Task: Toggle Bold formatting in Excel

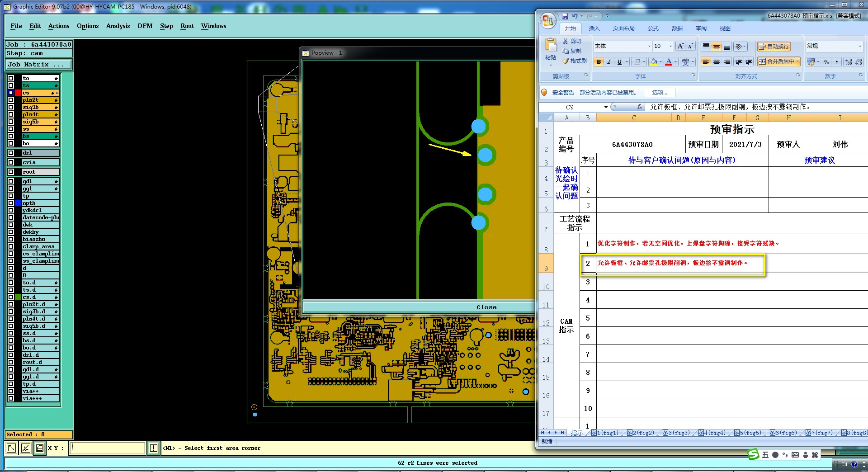Action: coord(599,62)
